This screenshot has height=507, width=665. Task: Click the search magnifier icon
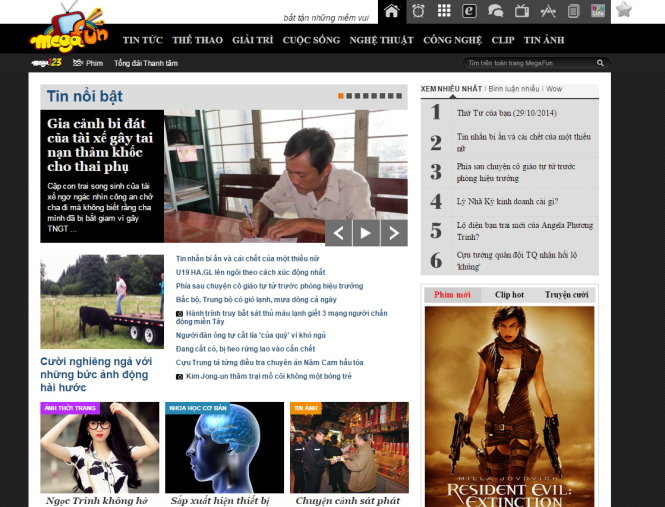click(x=600, y=63)
